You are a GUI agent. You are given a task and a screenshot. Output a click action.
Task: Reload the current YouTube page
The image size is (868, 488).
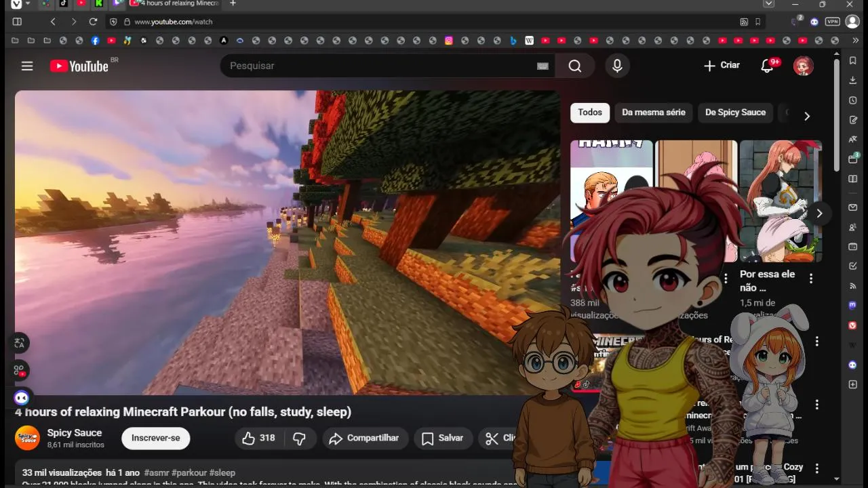[93, 22]
